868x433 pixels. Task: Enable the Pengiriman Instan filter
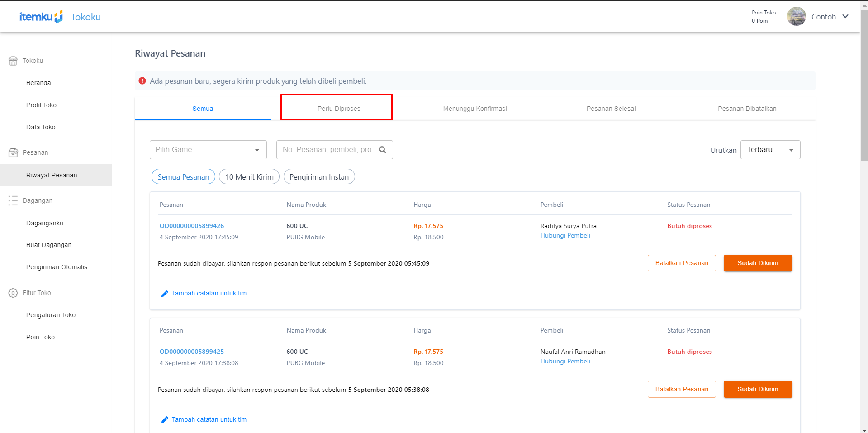click(319, 177)
